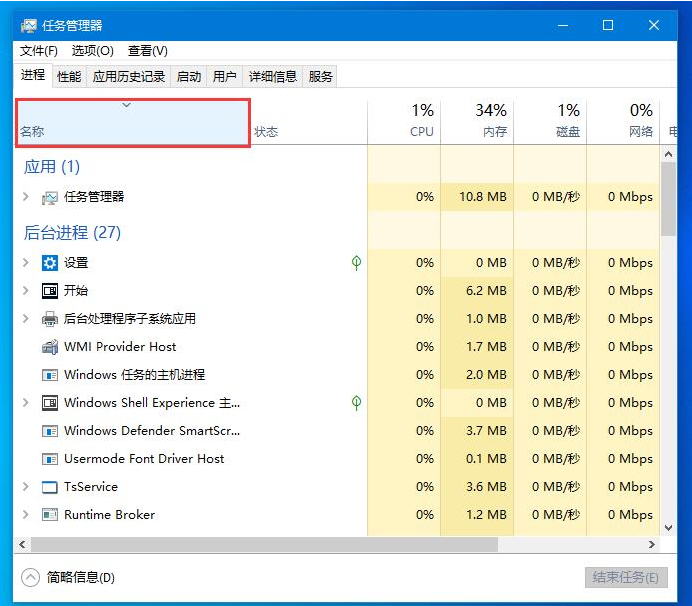Click the horizontal scrollbar right arrow
Screen dimensions: 692x606
pyautogui.click(x=652, y=544)
